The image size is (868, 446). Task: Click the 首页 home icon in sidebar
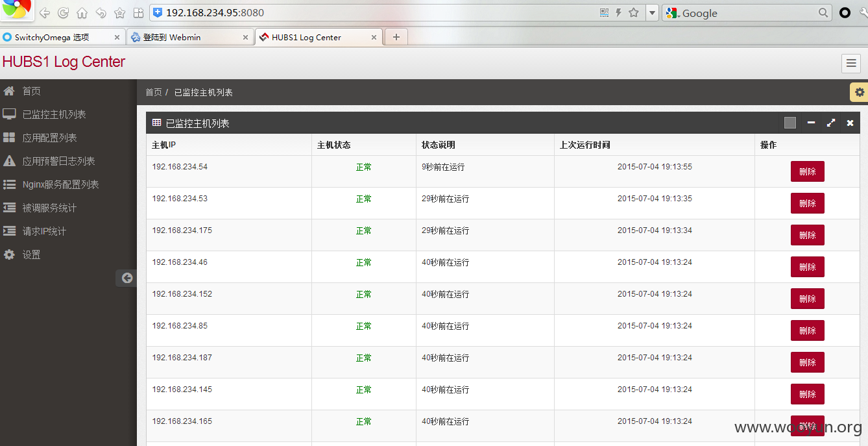(x=9, y=91)
